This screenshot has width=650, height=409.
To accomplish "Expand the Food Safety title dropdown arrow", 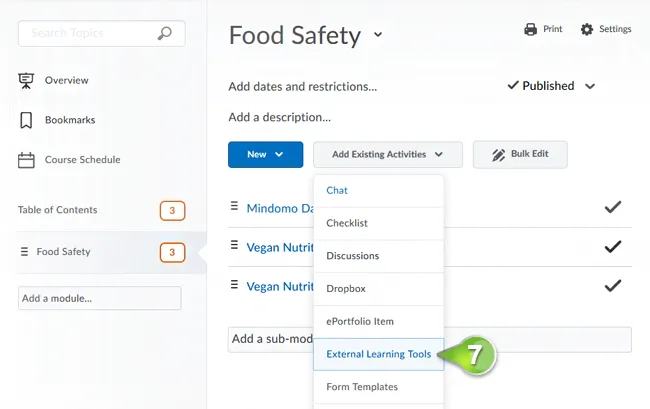I will 378,34.
